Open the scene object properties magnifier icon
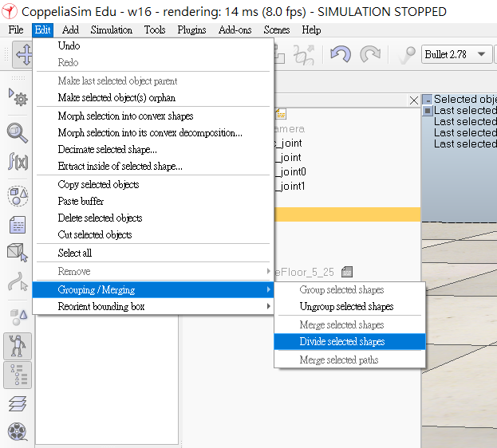497x448 pixels. (18, 133)
